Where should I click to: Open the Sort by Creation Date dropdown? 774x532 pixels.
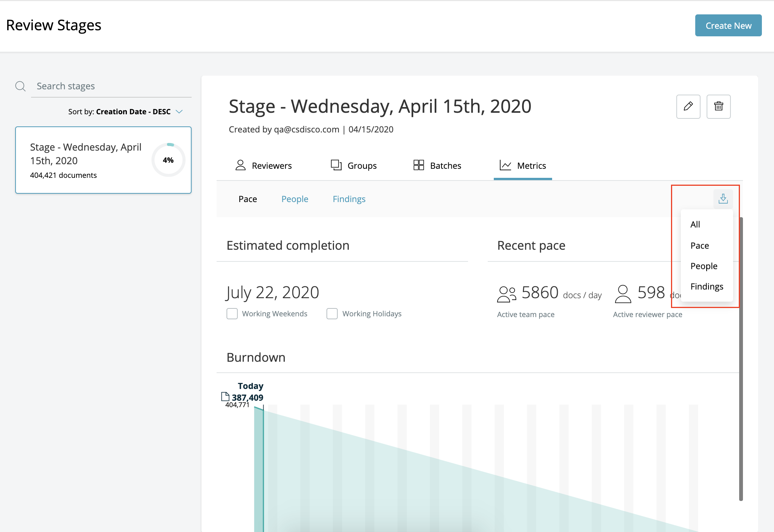pyautogui.click(x=125, y=112)
